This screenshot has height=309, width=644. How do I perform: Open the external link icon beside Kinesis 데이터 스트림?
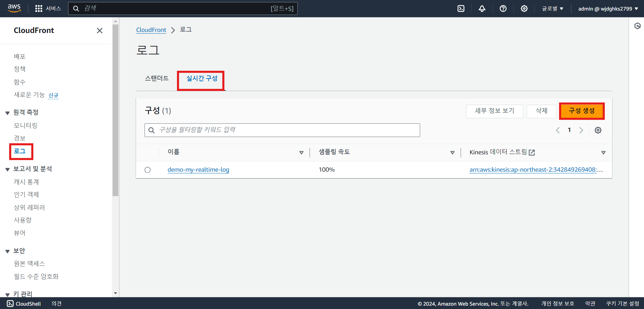532,153
